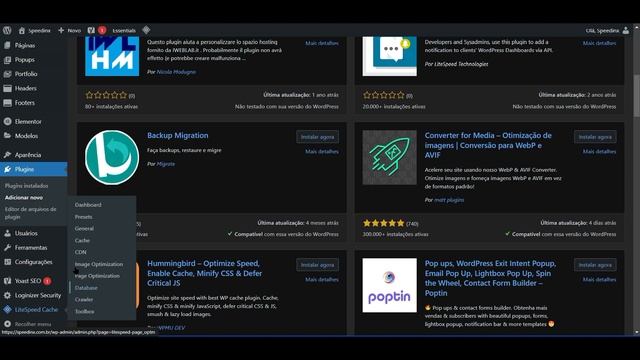Open the Aparência menu
640x360 pixels.
click(28, 155)
